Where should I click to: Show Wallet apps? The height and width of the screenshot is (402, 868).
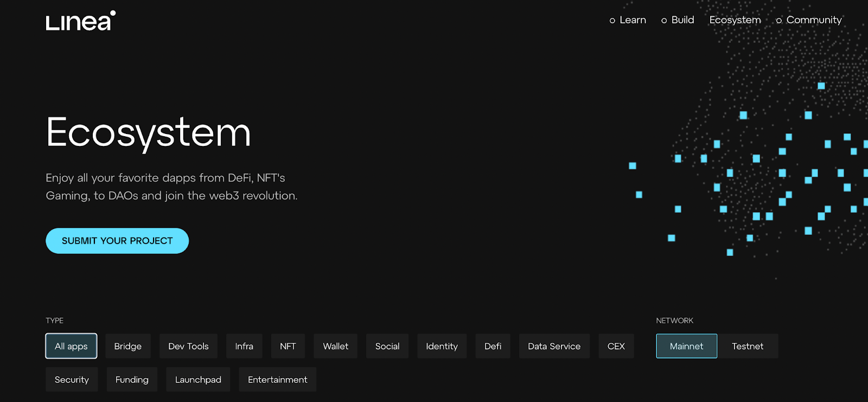tap(336, 346)
